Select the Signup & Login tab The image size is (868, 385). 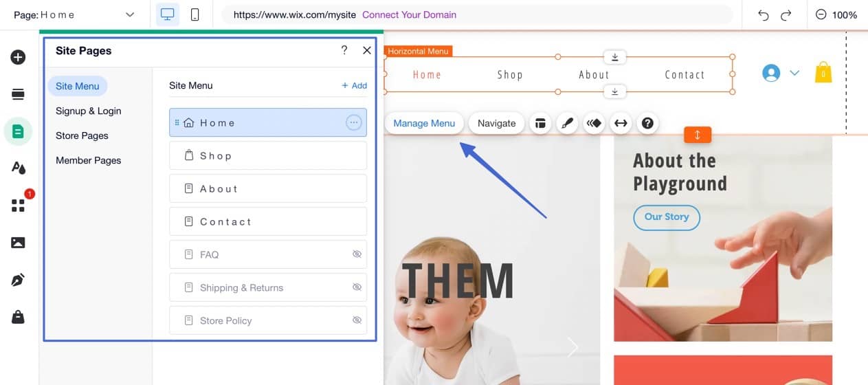tap(89, 111)
